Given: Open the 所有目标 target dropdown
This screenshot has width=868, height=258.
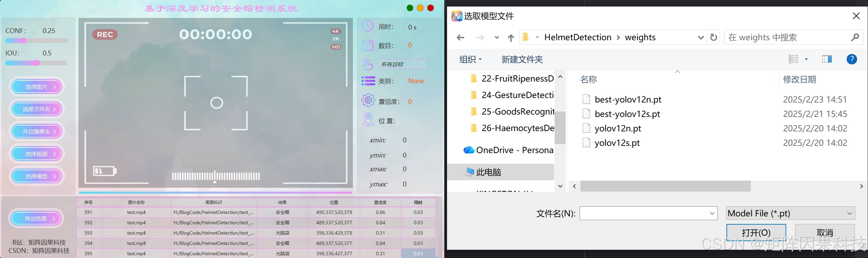Looking at the screenshot, I should point(403,64).
